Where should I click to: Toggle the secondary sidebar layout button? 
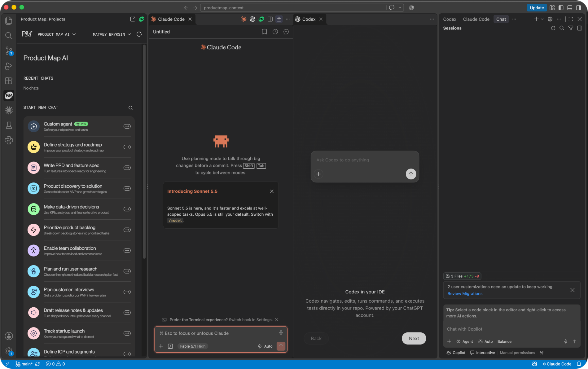click(x=578, y=8)
